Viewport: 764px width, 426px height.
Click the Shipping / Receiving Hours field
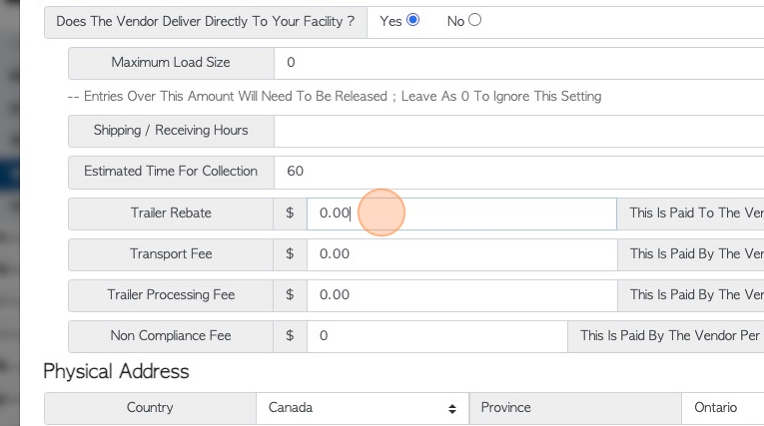tap(519, 131)
